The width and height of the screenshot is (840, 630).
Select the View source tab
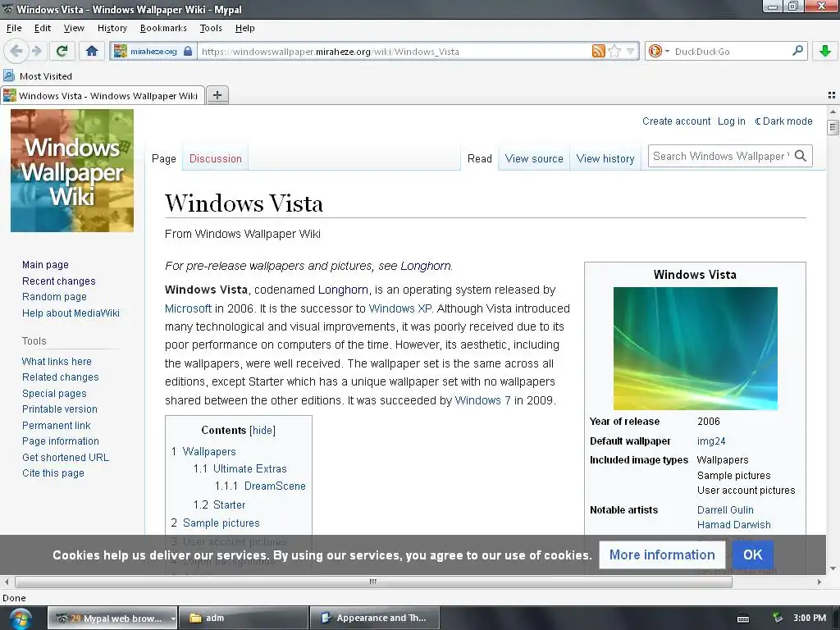(534, 158)
